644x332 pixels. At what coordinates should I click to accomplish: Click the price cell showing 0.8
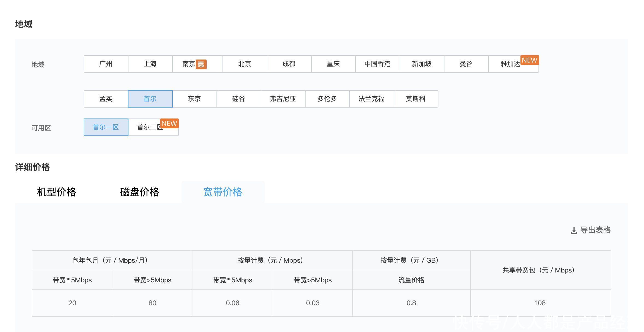click(x=411, y=303)
